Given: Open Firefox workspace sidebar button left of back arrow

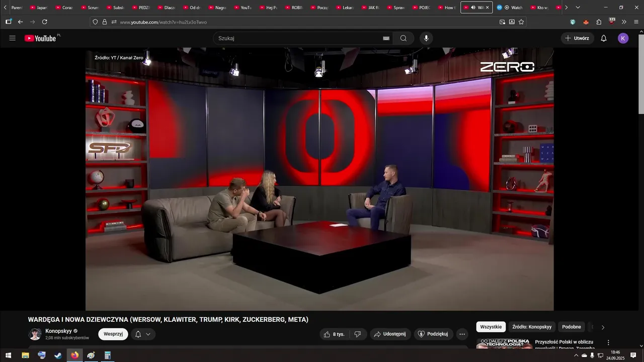Looking at the screenshot, I should (8, 22).
